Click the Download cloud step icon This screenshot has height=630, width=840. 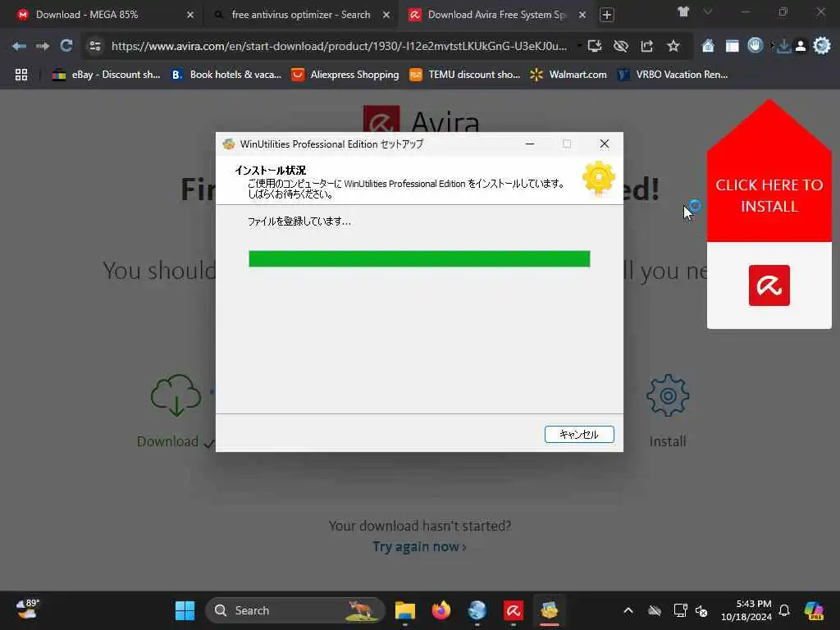point(176,395)
